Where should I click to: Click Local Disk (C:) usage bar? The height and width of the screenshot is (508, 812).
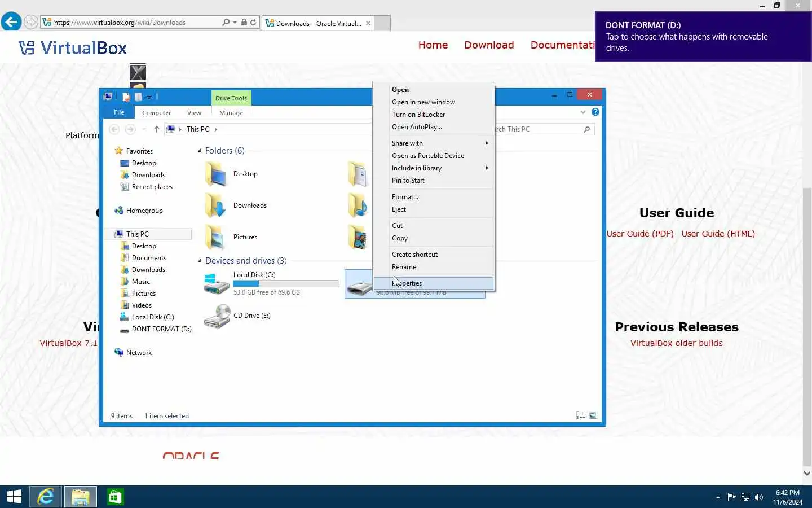pyautogui.click(x=286, y=283)
